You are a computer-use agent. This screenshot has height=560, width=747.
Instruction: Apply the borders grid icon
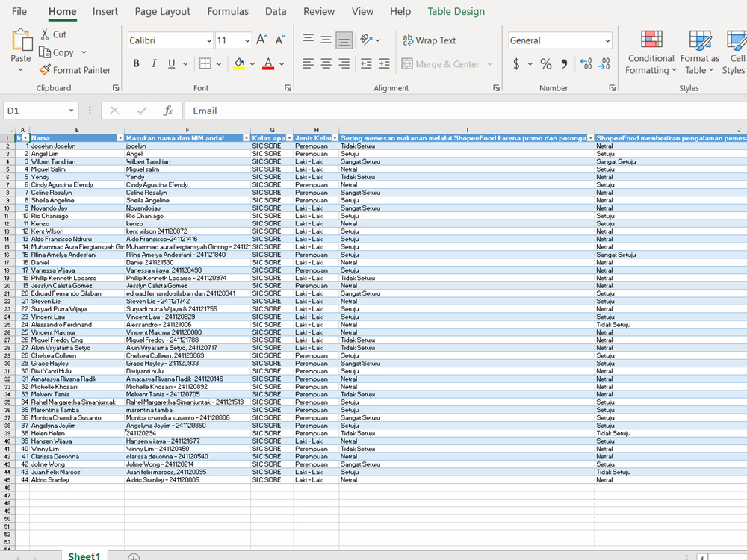pyautogui.click(x=205, y=63)
